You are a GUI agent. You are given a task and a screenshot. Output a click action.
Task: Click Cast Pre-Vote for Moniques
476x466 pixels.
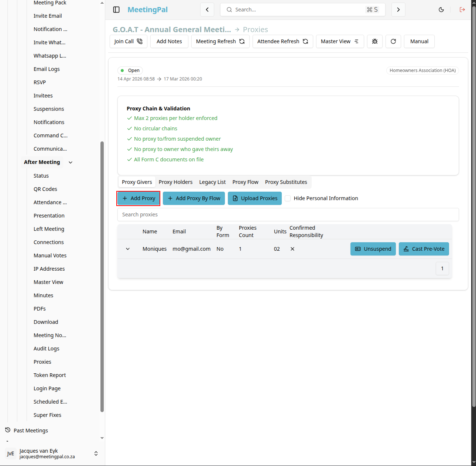(424, 249)
